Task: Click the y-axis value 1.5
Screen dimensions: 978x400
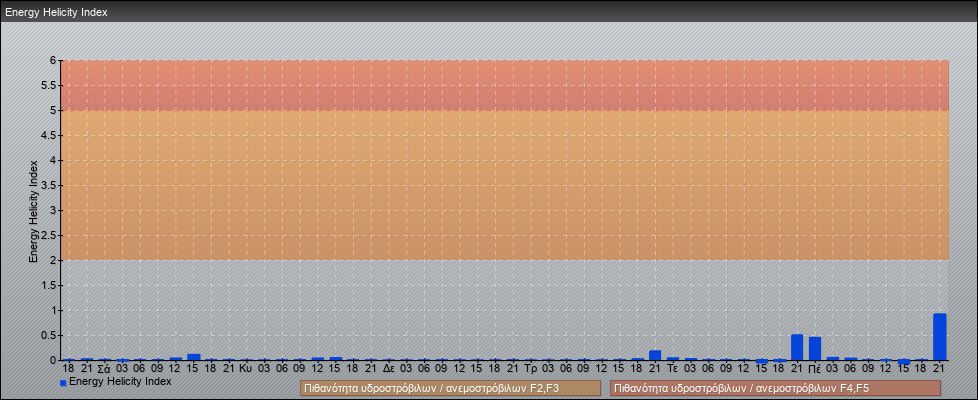Action: [x=49, y=285]
